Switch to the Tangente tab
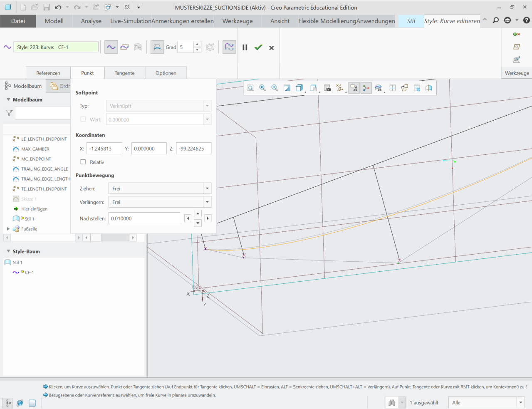Screen dimensions: 532x409 124,72
